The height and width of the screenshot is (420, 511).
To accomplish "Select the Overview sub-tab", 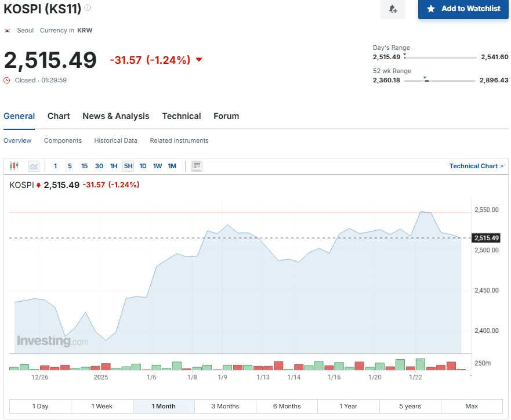I will click(x=17, y=140).
